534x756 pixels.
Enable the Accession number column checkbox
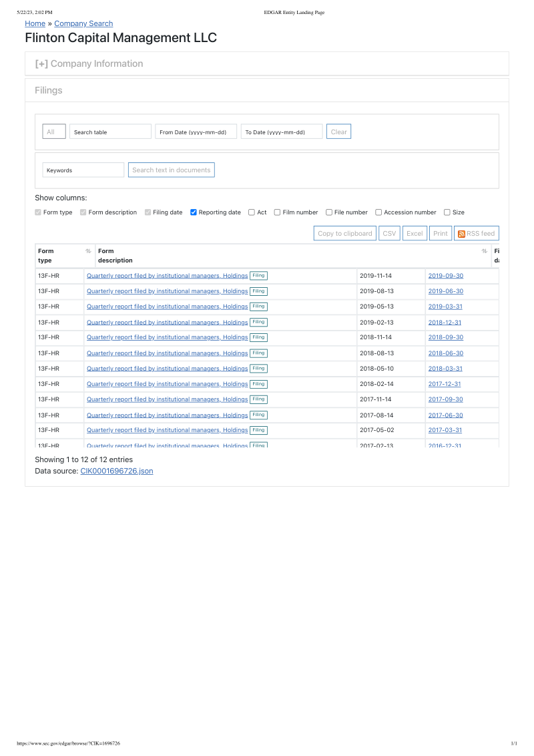[x=379, y=212]
